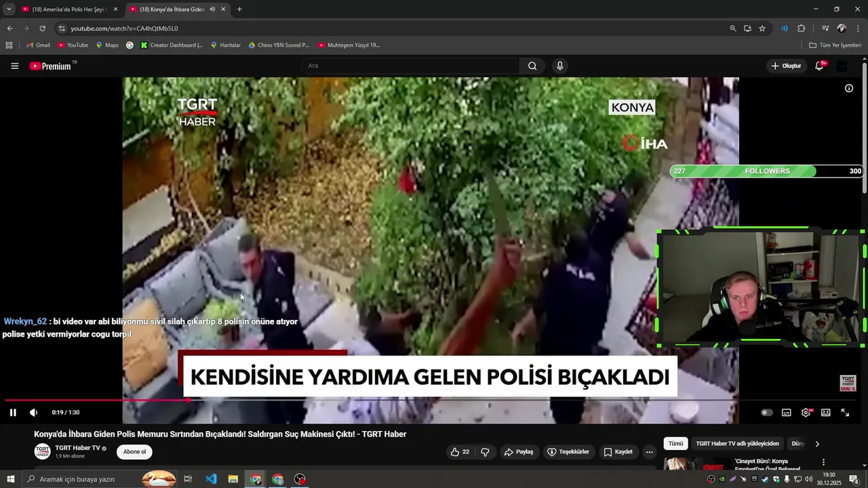868x488 pixels.
Task: Reload the page
Action: [42, 28]
